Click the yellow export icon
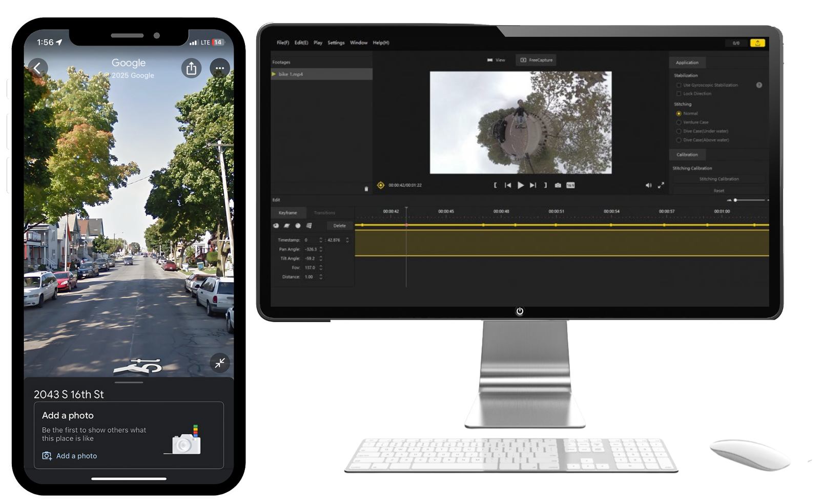 click(x=757, y=43)
